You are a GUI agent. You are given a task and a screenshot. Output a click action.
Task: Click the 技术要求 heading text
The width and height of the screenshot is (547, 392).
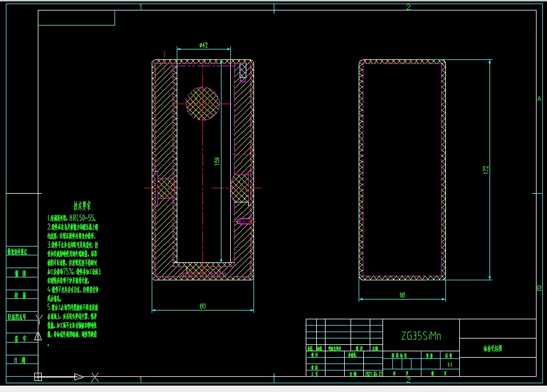pos(82,206)
